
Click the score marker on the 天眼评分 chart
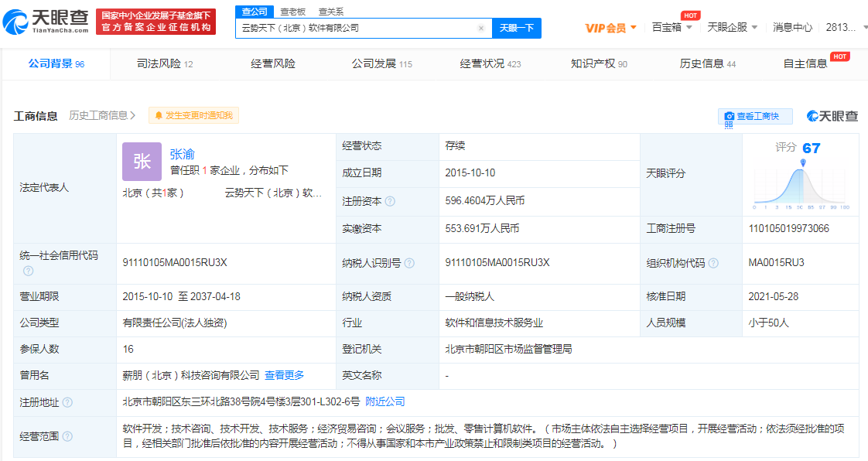(803, 162)
